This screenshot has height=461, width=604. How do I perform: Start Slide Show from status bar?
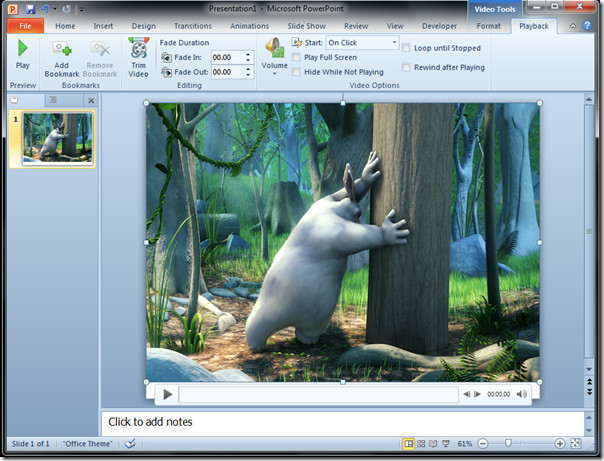coord(446,444)
